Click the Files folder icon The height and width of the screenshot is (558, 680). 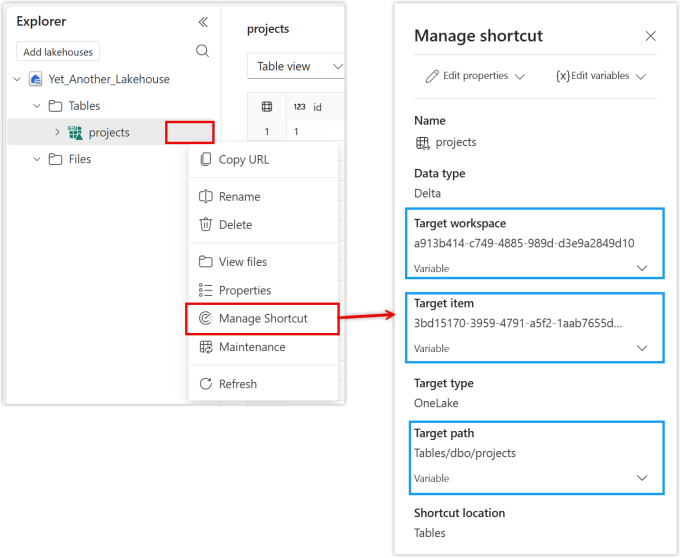pyautogui.click(x=55, y=159)
